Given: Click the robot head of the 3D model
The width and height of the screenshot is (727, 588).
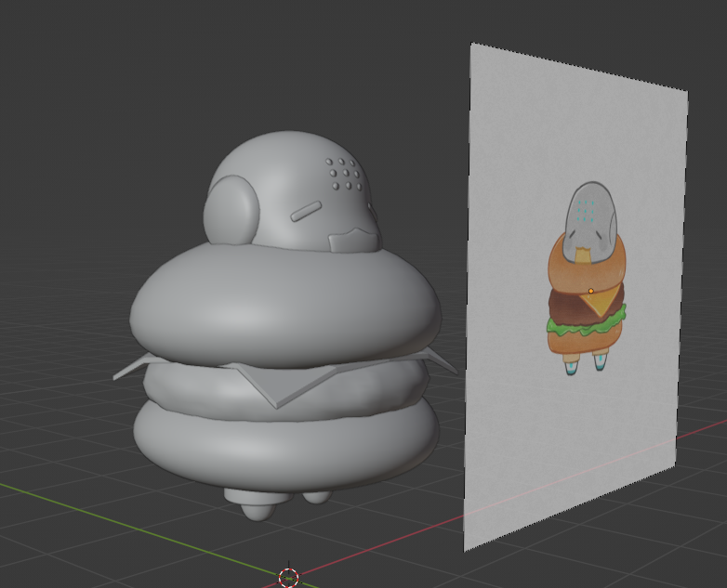Looking at the screenshot, I should pyautogui.click(x=292, y=192).
